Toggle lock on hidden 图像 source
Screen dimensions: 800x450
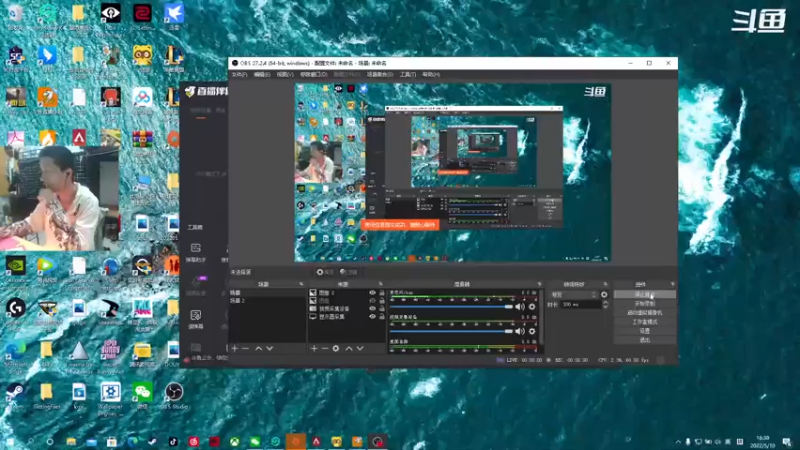[382, 301]
